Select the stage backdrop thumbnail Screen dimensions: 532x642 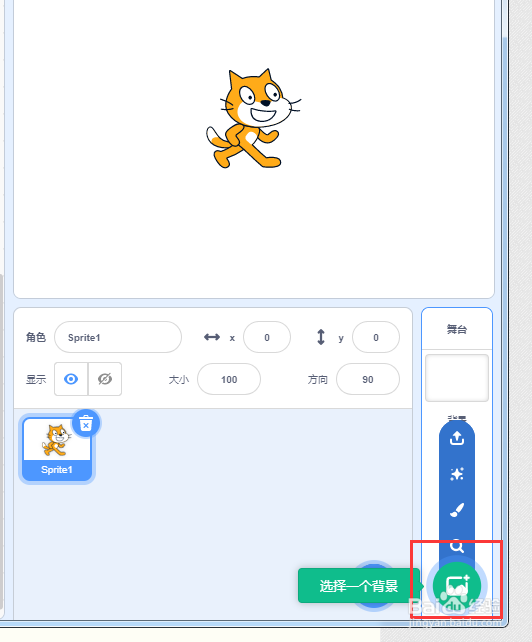point(457,378)
